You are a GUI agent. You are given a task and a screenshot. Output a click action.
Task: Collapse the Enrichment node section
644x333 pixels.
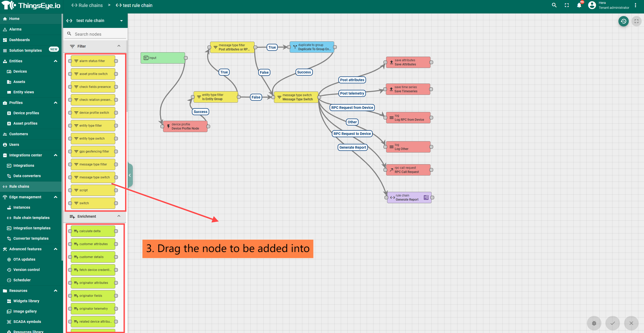119,216
